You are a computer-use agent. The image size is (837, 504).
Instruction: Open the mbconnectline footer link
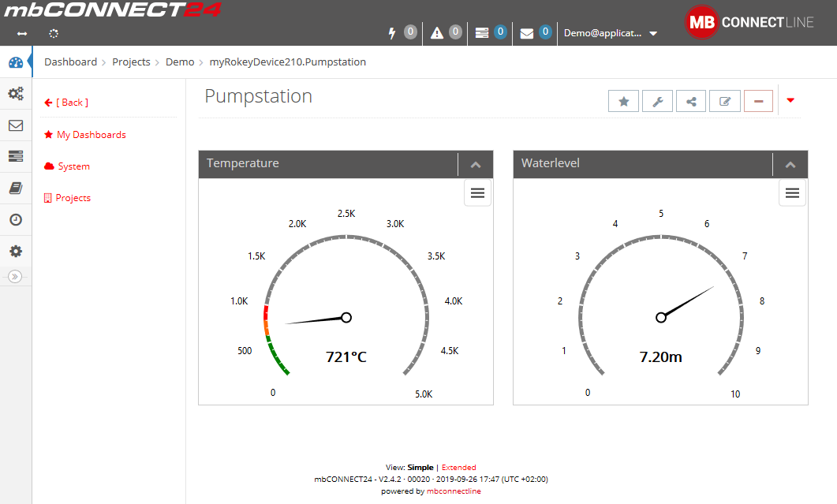pyautogui.click(x=454, y=491)
